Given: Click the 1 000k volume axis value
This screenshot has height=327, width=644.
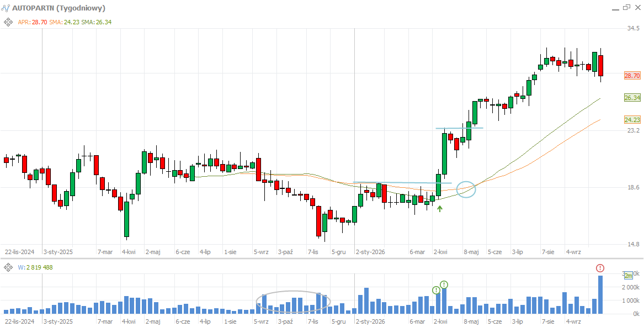Looking at the screenshot, I should pos(632,300).
